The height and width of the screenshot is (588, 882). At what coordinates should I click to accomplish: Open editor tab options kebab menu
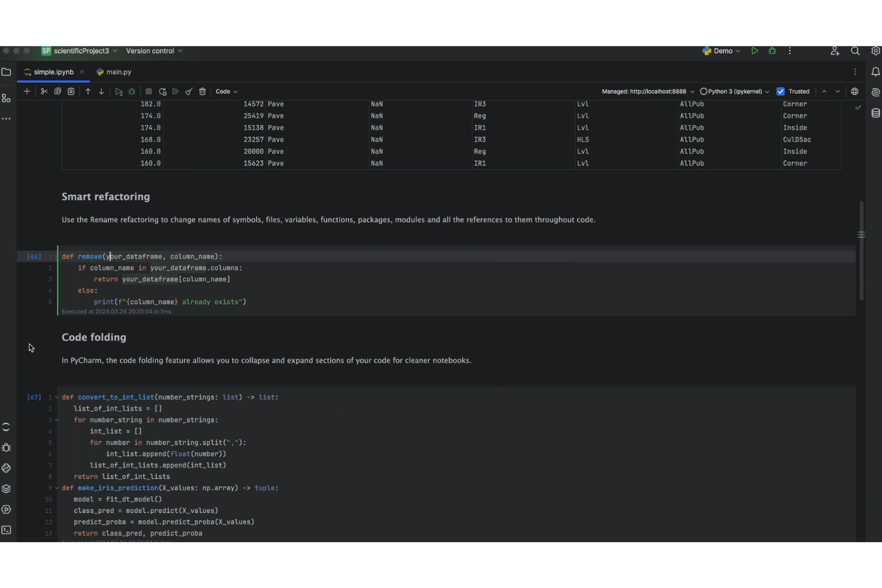coord(855,72)
